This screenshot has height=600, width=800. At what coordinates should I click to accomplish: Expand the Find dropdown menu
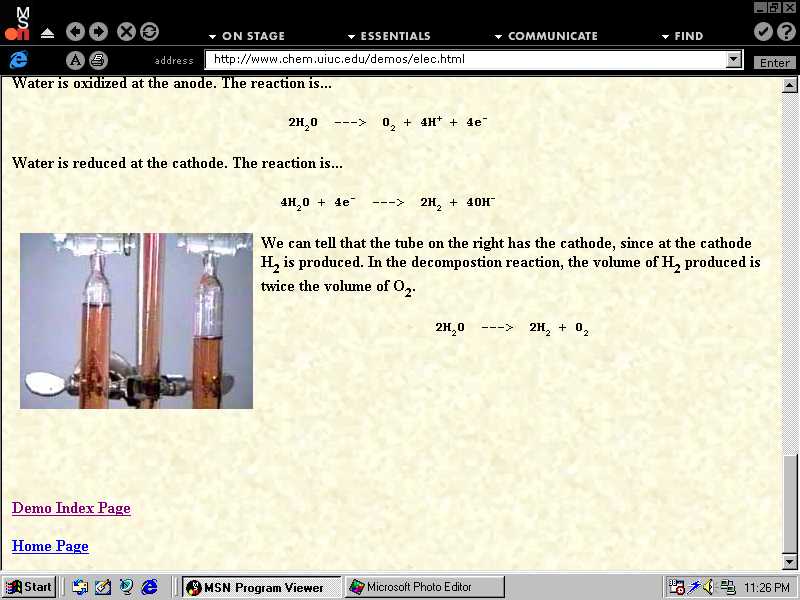682,36
